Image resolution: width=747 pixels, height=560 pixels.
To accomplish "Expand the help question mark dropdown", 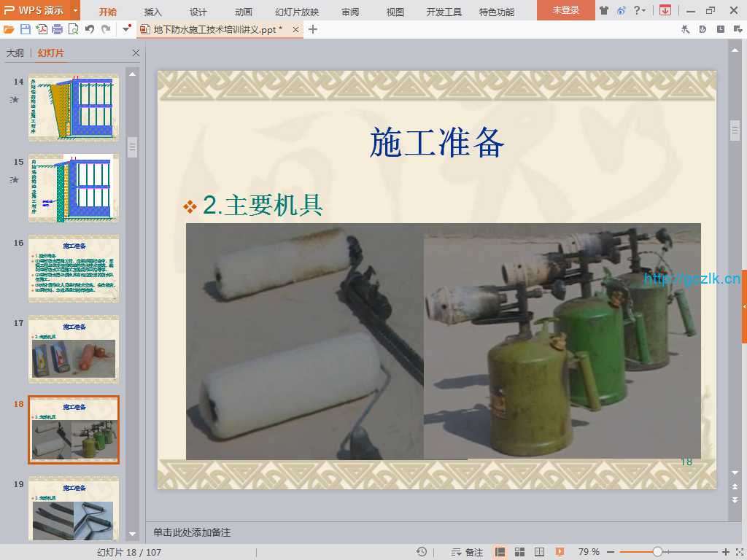I will (643, 11).
